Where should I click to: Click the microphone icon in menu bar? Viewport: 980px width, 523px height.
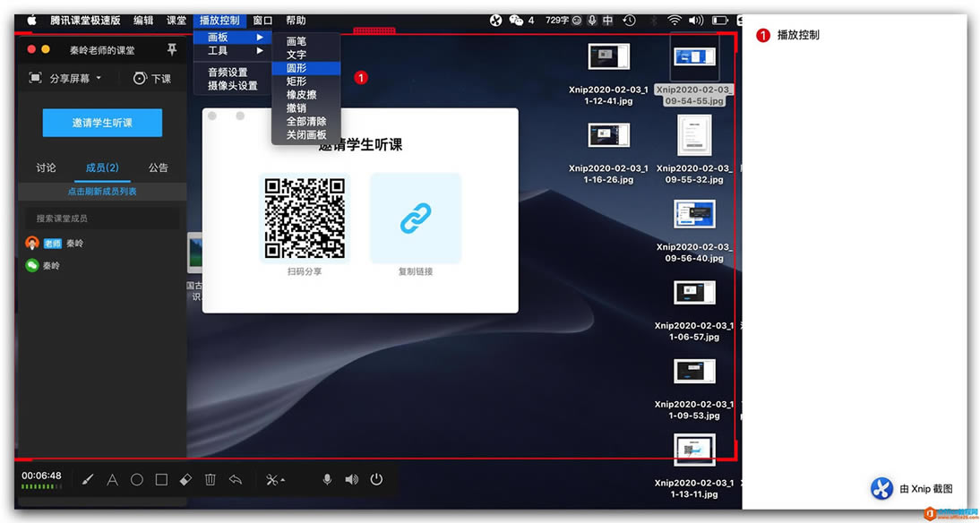[592, 21]
